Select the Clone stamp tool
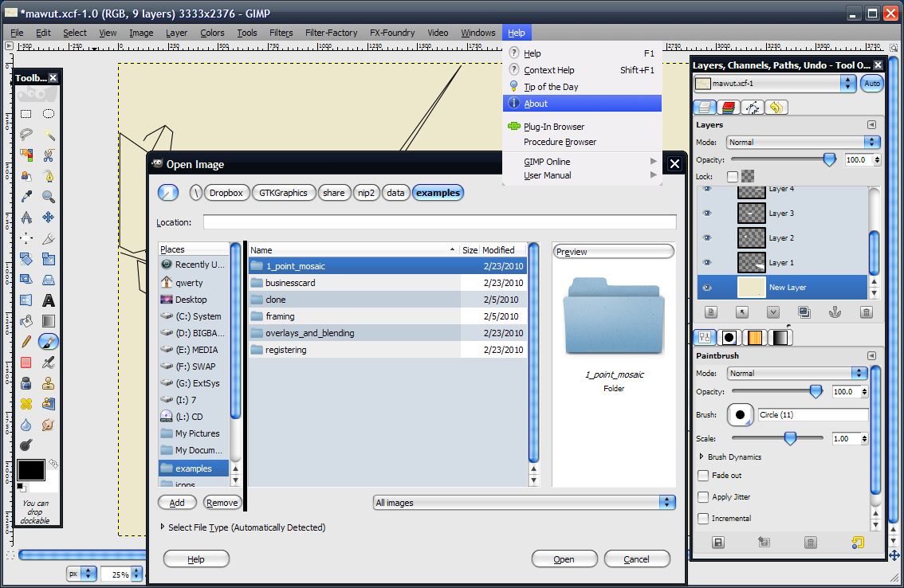Screen dimensions: 904x588 click(x=49, y=383)
